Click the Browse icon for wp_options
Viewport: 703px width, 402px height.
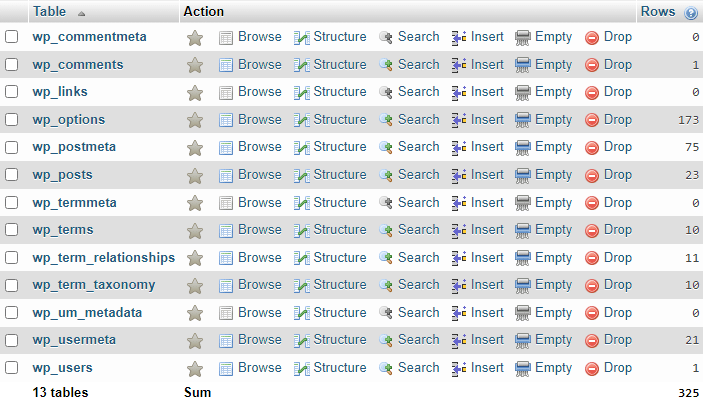point(226,120)
